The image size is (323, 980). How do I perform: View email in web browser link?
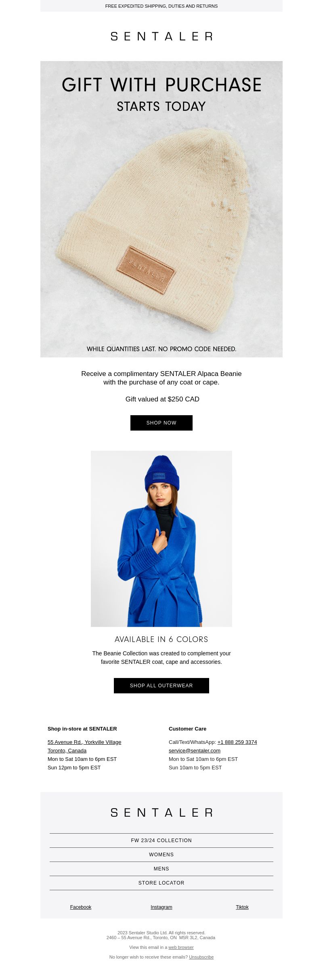(x=181, y=947)
